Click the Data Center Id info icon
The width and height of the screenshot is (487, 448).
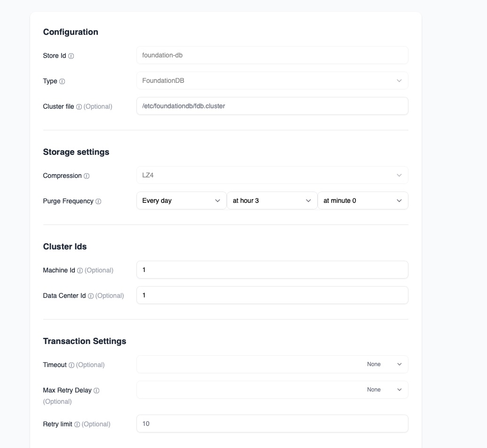[91, 296]
